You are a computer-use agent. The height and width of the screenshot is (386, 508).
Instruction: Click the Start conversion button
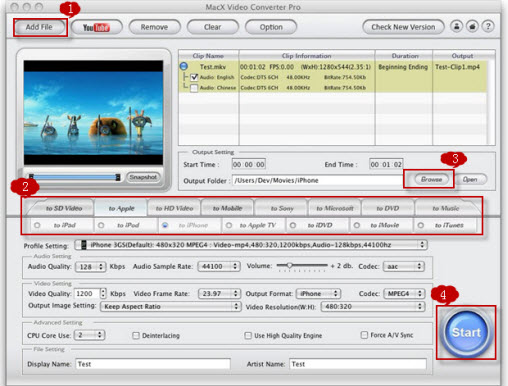coord(466,332)
